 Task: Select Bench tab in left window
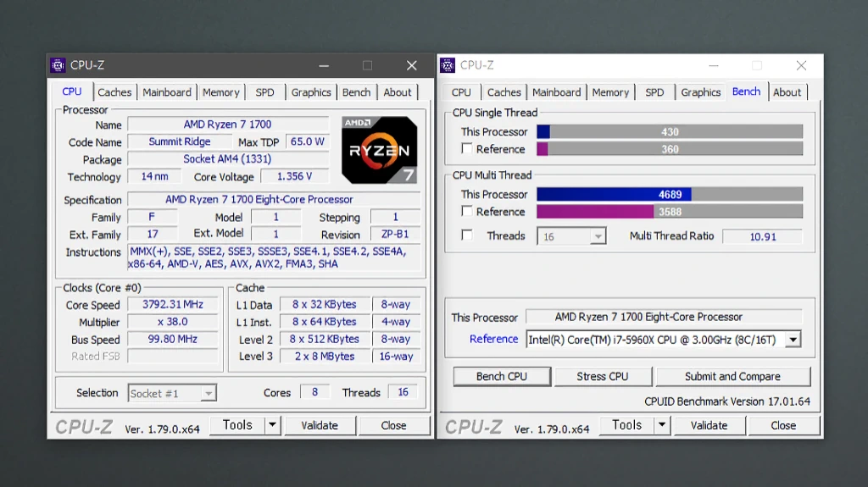click(357, 91)
